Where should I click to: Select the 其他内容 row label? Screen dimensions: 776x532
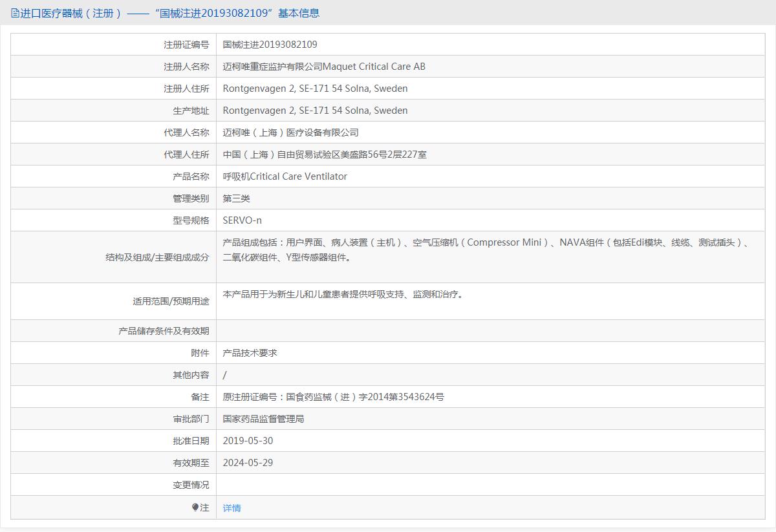(x=191, y=375)
